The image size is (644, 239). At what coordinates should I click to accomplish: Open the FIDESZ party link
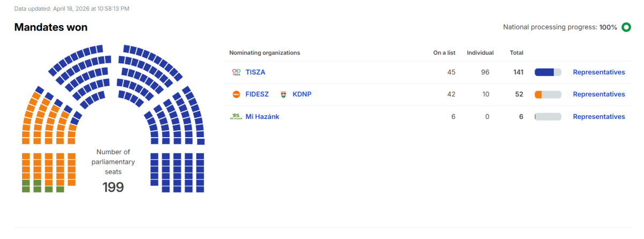257,94
